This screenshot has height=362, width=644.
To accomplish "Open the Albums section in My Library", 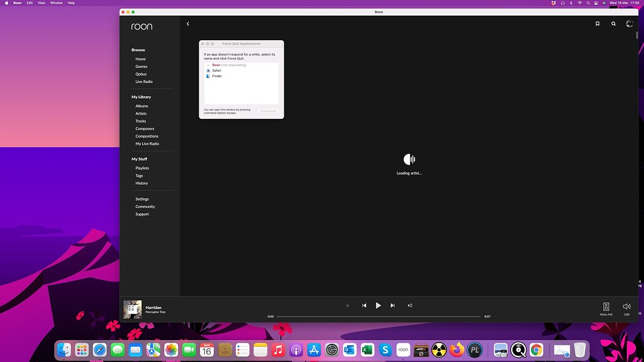I will [x=142, y=106].
